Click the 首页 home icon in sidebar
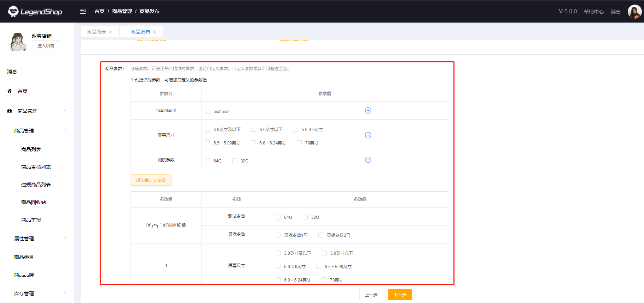 (10, 91)
